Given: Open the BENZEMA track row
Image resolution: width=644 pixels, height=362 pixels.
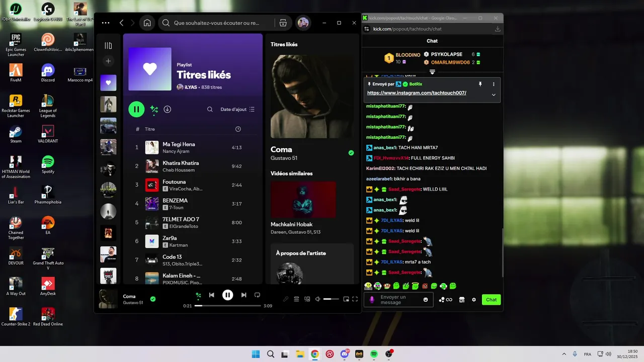Looking at the screenshot, I should coord(193,204).
